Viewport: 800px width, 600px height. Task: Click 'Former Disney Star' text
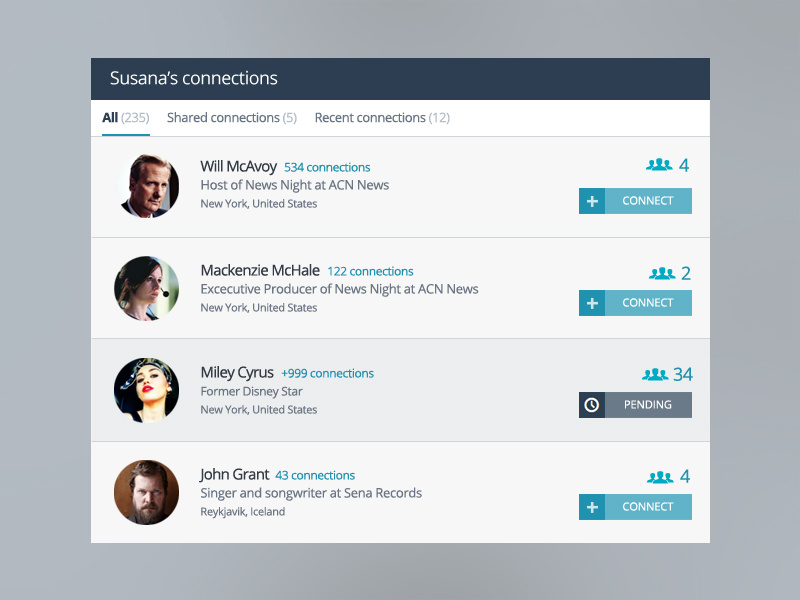252,391
